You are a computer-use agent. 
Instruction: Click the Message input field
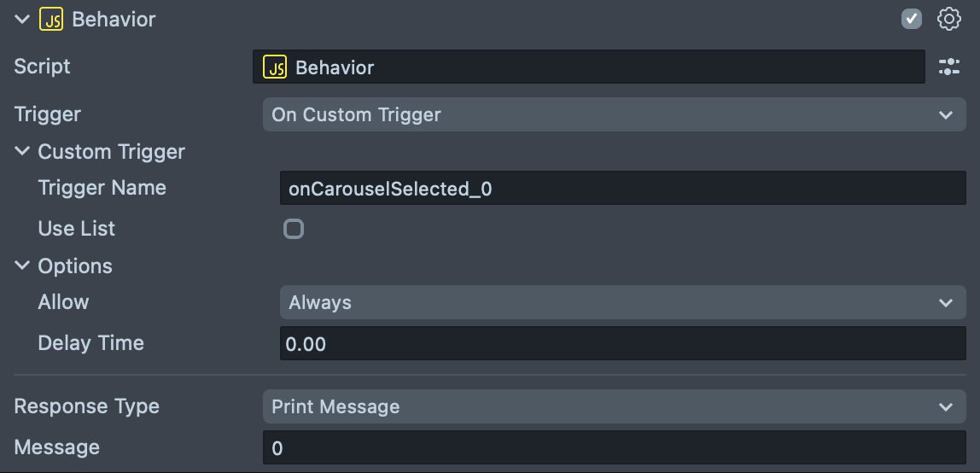[613, 447]
